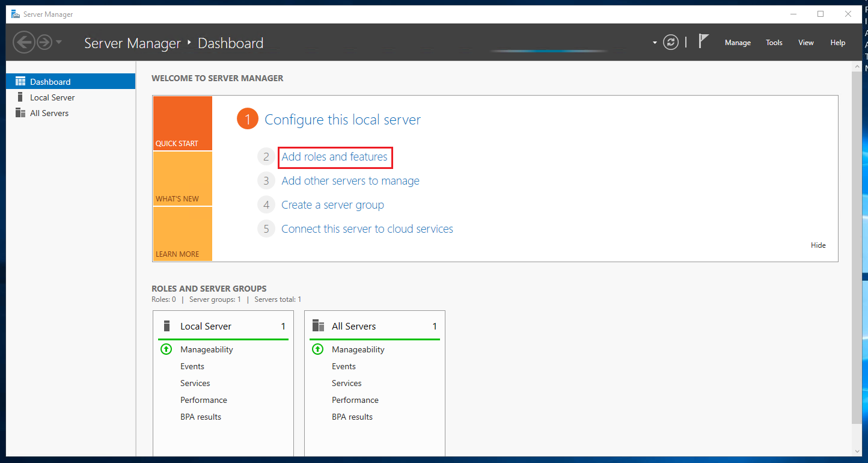Viewport: 868px width, 463px height.
Task: Open Events in Local Server tile
Action: click(192, 366)
